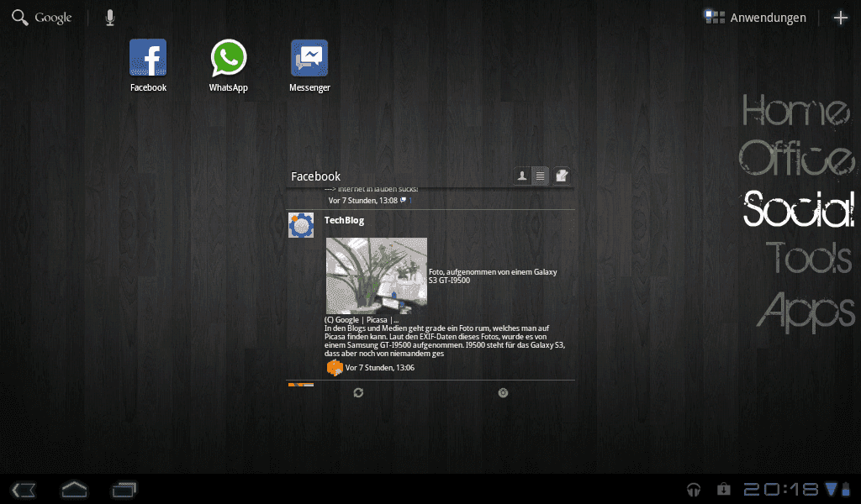
Task: Open Facebook widget settings gear
Action: coord(503,392)
